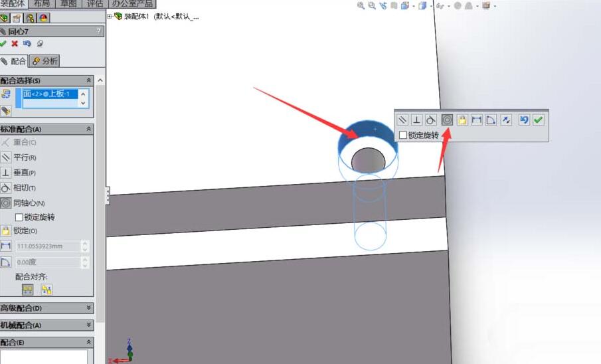This screenshot has width=601, height=364.
Task: Select Concentric mate in pop-up toolbar
Action: (447, 120)
